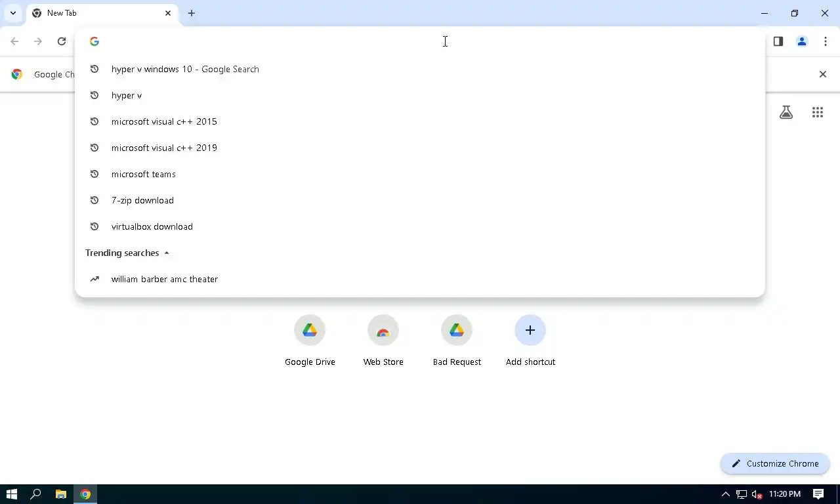
Task: Choose 'microsoft visual c++ 2019' suggestion
Action: coord(420,148)
